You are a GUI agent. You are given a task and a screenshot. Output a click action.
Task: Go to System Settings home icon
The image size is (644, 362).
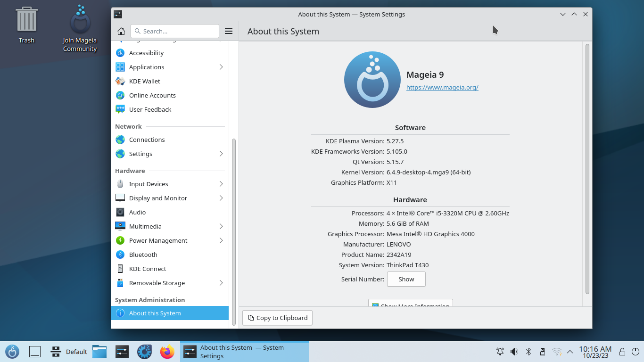(x=121, y=31)
